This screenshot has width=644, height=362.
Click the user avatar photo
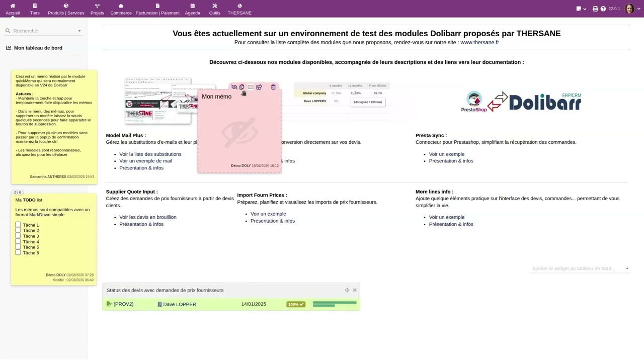pyautogui.click(x=629, y=9)
